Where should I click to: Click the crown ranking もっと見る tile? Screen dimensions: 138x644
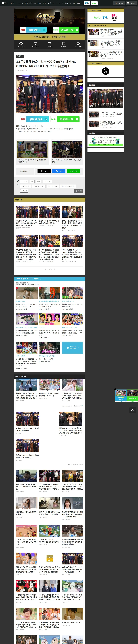(x=72, y=348)
